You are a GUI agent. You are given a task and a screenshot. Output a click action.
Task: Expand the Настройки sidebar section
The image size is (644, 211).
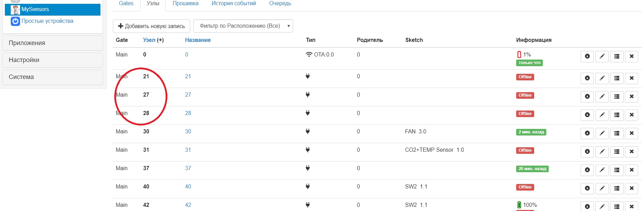pos(53,60)
